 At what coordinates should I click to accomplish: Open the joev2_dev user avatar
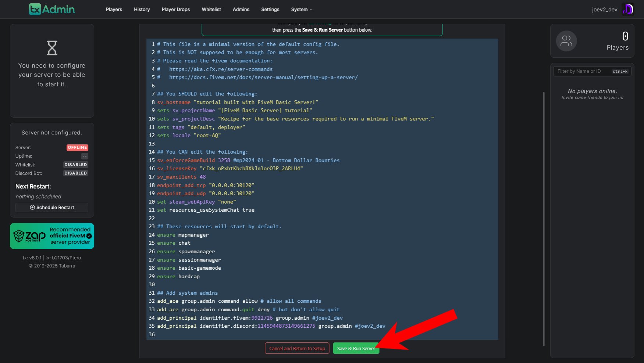tap(627, 9)
